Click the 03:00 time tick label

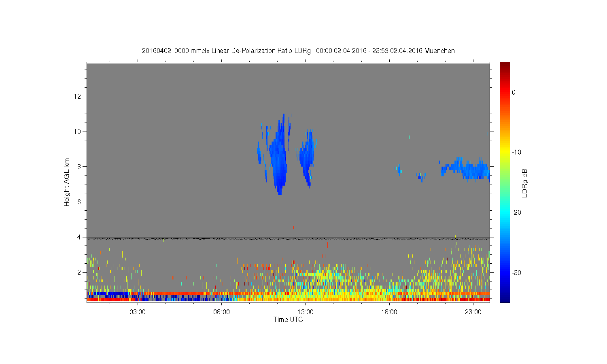(138, 312)
